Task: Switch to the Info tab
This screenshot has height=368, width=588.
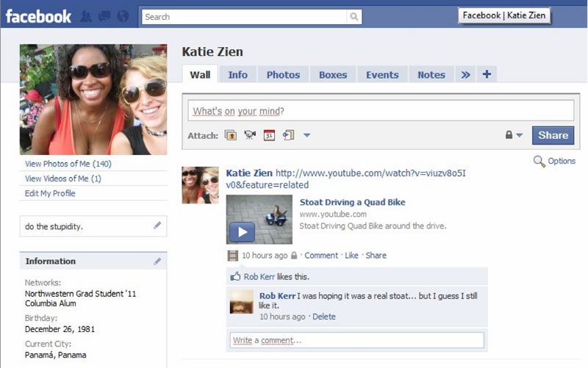Action: coord(237,75)
